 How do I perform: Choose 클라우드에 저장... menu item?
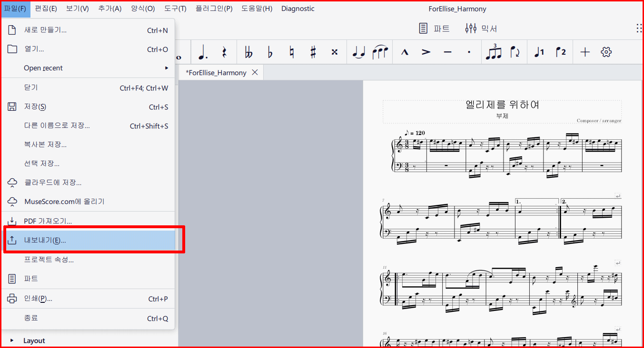point(88,183)
